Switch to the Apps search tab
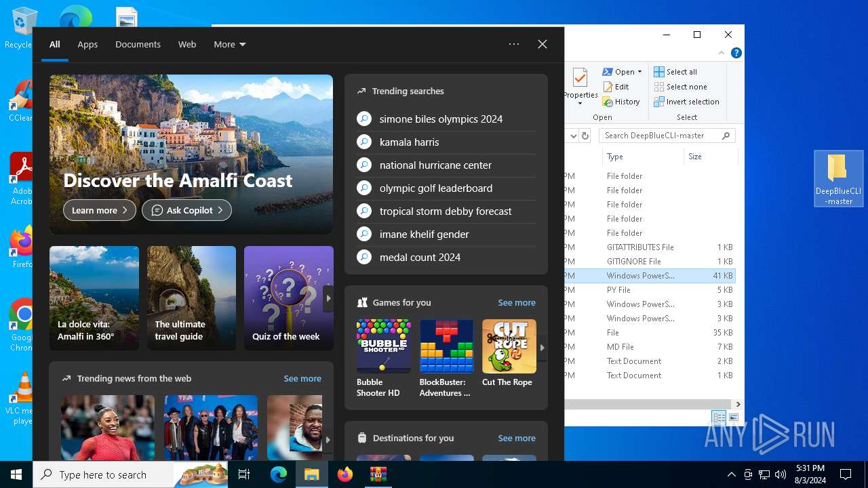The width and height of the screenshot is (868, 488). point(87,44)
